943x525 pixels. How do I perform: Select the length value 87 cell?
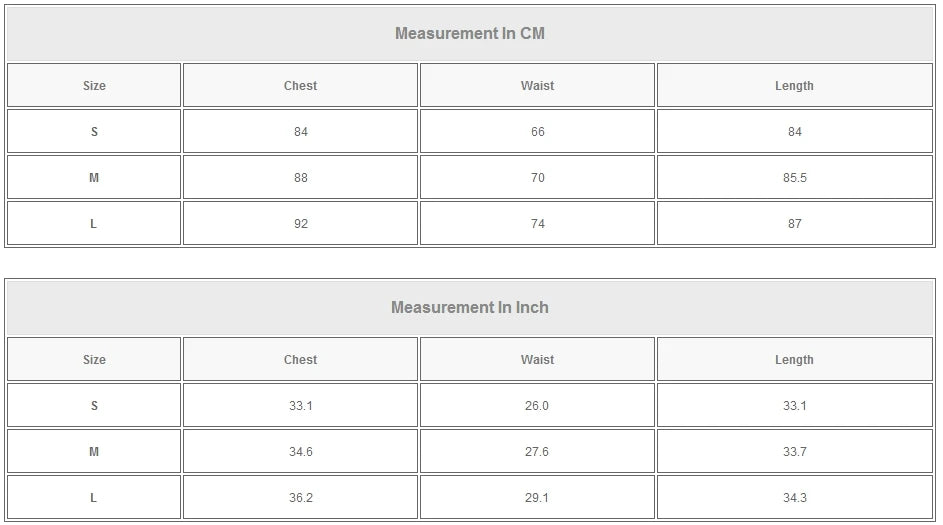794,224
